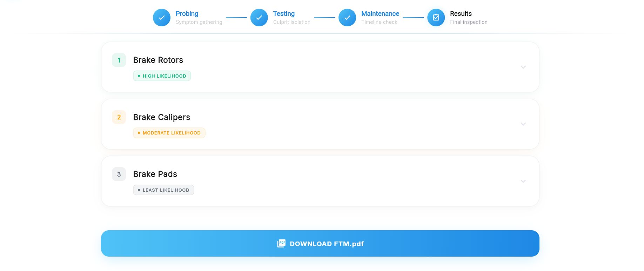Select the Brake Pads title
Screen dimensions: 644x271
(x=155, y=174)
